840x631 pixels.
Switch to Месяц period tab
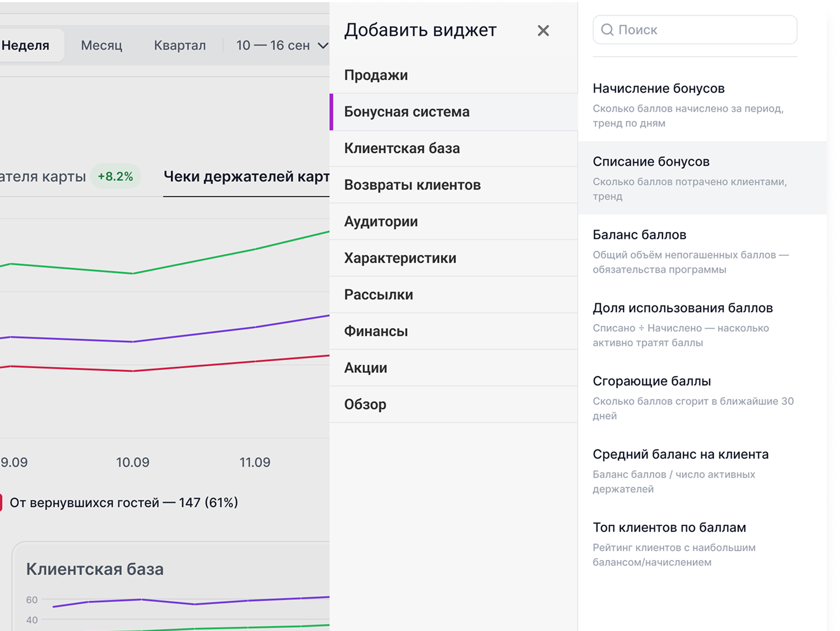(x=101, y=45)
